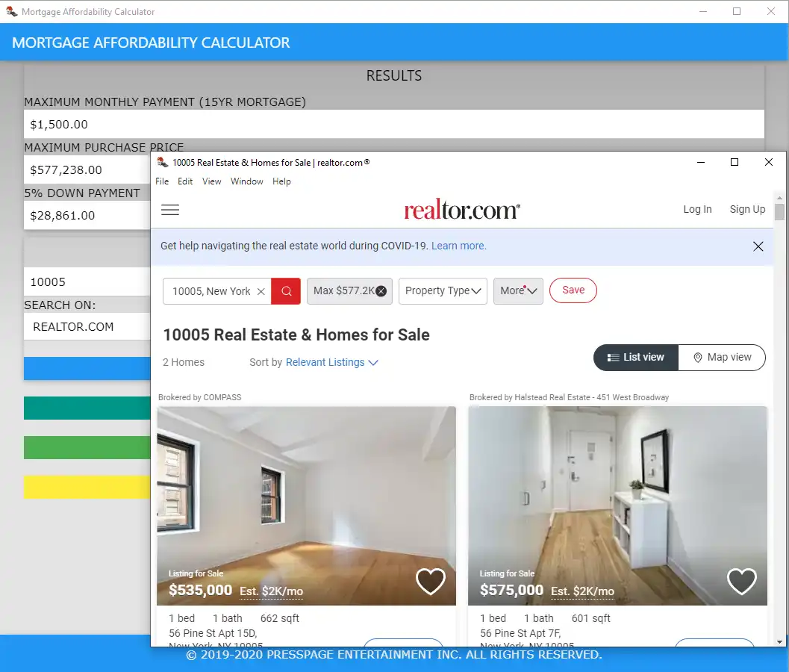Viewport: 789px width, 672px height.
Task: Click the scrollbar down arrow
Action: (x=779, y=642)
